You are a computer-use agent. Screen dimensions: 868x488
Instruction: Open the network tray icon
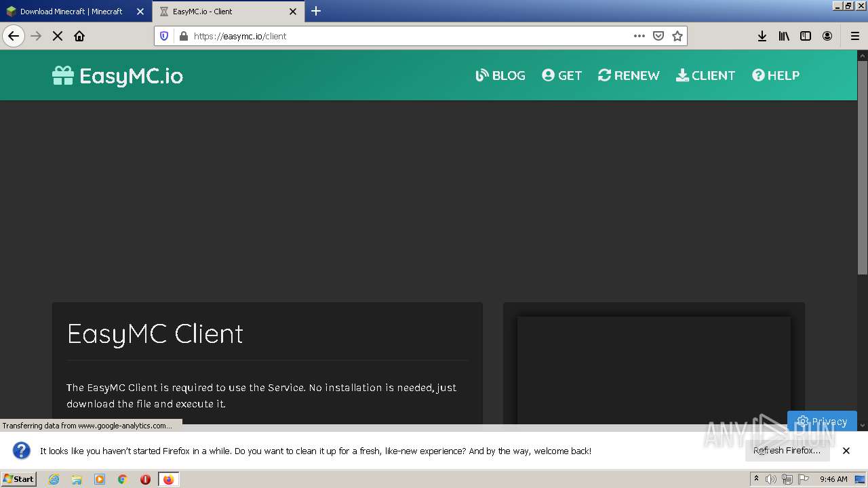[x=787, y=479]
